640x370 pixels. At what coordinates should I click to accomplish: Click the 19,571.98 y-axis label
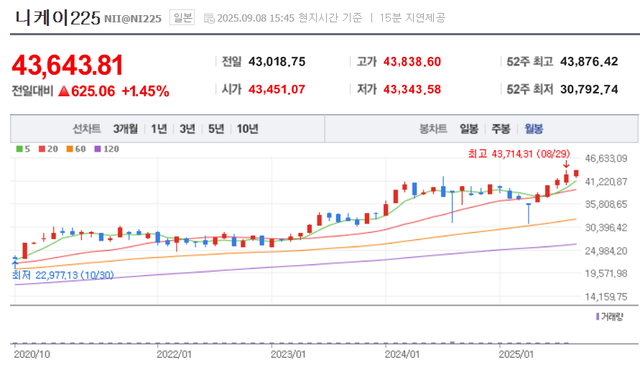coord(606,273)
